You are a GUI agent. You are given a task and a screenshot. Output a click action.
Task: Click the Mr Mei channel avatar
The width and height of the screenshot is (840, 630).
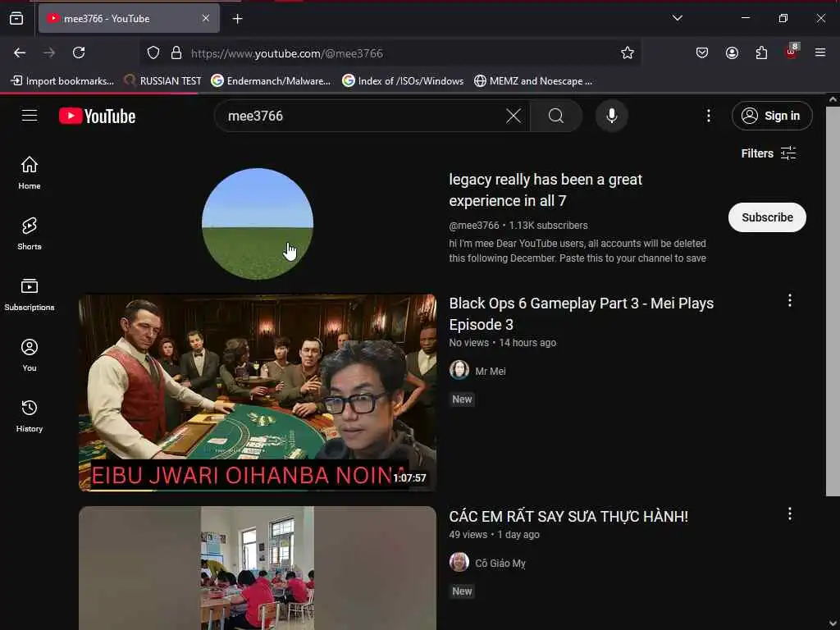(x=459, y=370)
